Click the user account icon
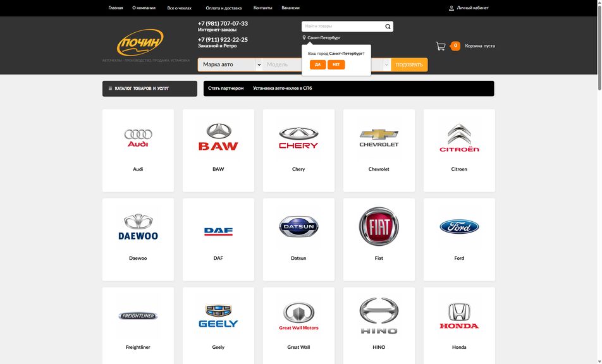 (x=451, y=8)
